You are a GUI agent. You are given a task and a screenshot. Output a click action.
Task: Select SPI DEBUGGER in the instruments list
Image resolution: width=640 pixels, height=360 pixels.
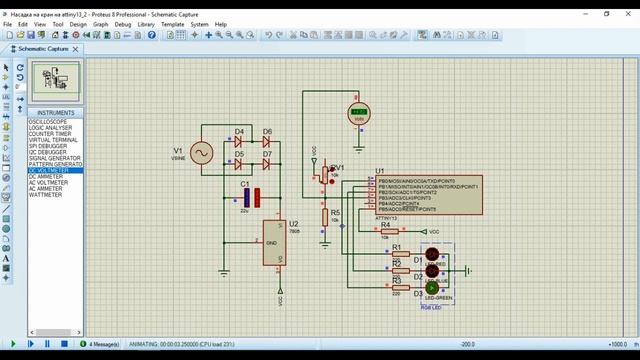click(x=56, y=146)
